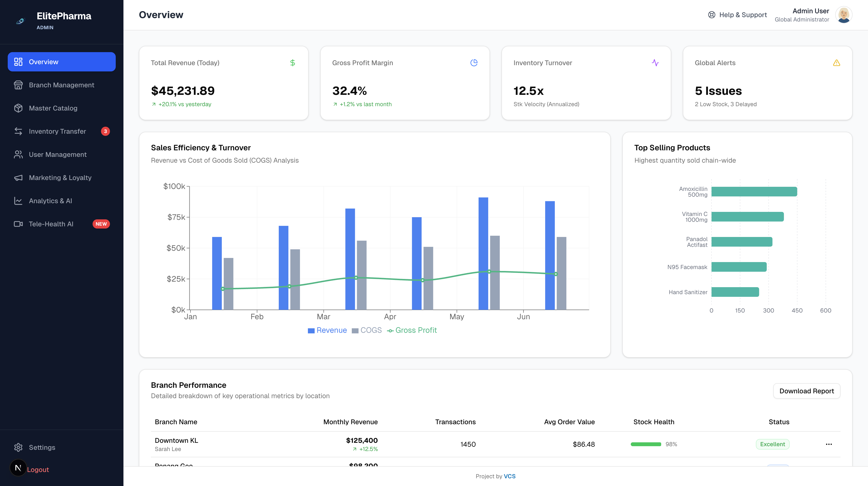This screenshot has height=486, width=868.
Task: Click Logout at sidebar bottom
Action: 38,469
